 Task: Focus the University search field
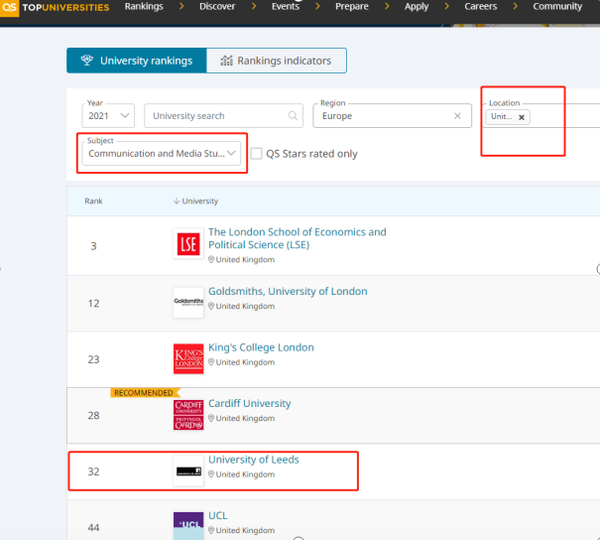tap(223, 116)
